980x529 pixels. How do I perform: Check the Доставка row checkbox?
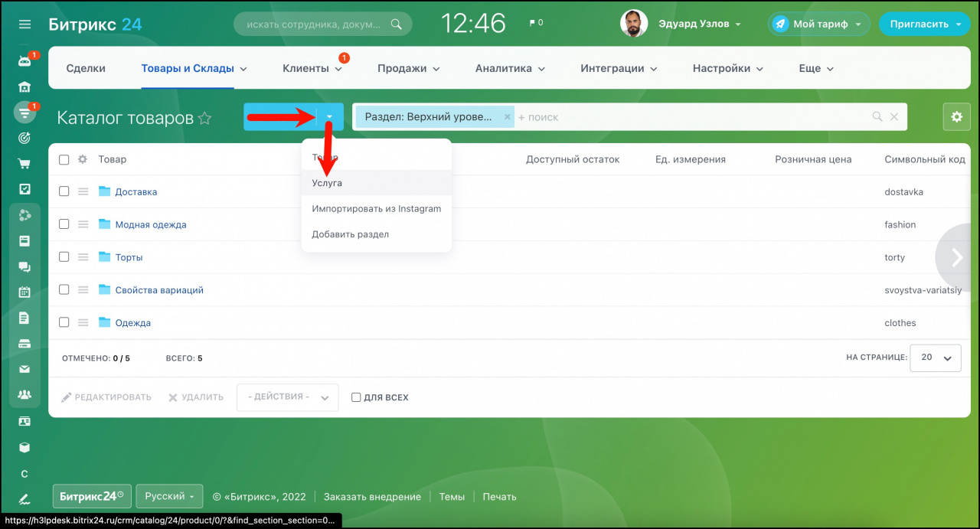(x=64, y=191)
